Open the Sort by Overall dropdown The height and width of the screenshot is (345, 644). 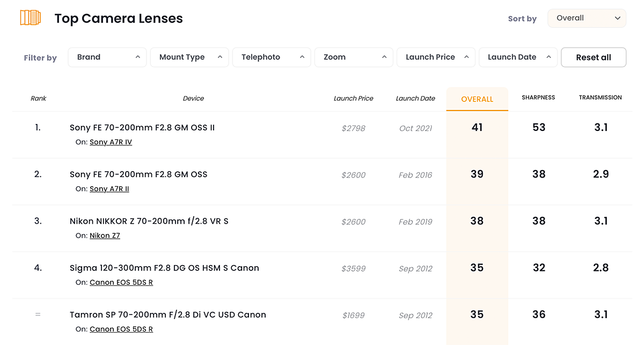click(x=587, y=18)
